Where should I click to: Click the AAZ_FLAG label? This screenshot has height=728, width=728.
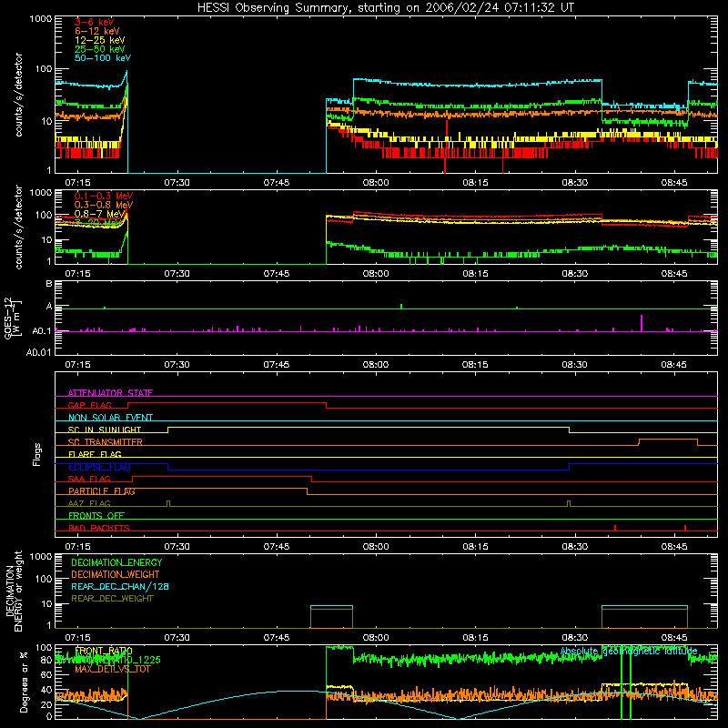[x=89, y=503]
